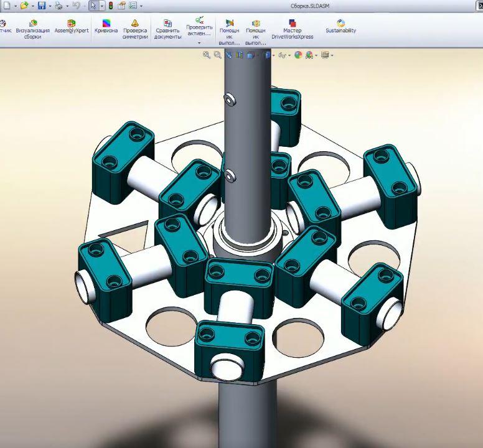Activate the Select cursor tool
This screenshot has width=483, height=448.
pyautogui.click(x=93, y=6)
